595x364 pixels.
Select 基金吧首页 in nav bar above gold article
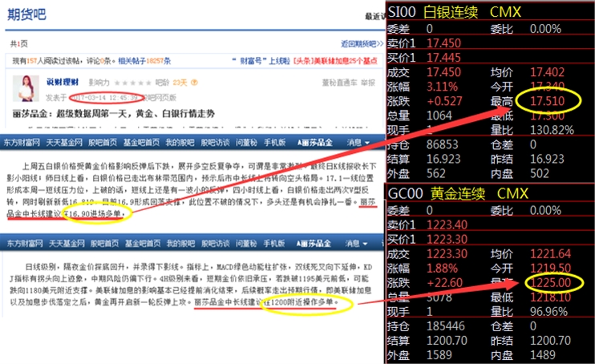[143, 243]
